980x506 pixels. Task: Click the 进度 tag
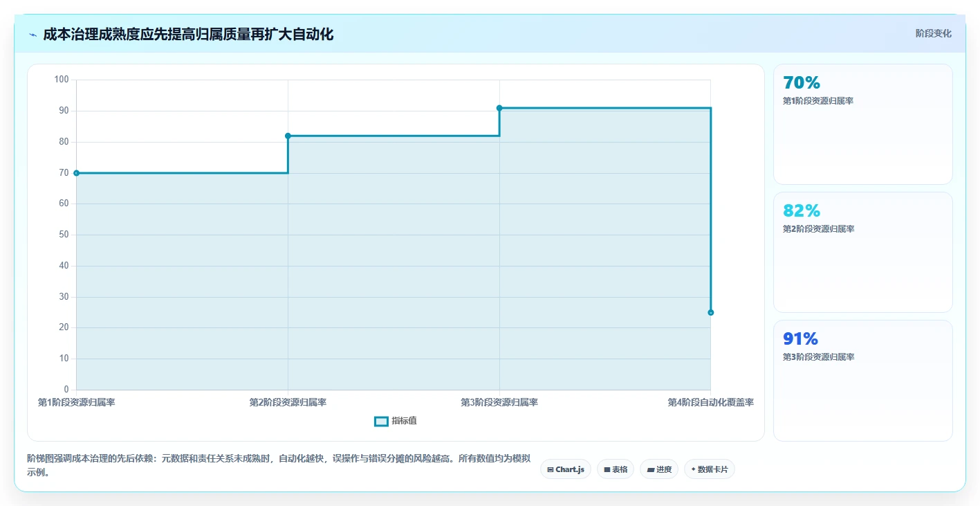point(659,469)
